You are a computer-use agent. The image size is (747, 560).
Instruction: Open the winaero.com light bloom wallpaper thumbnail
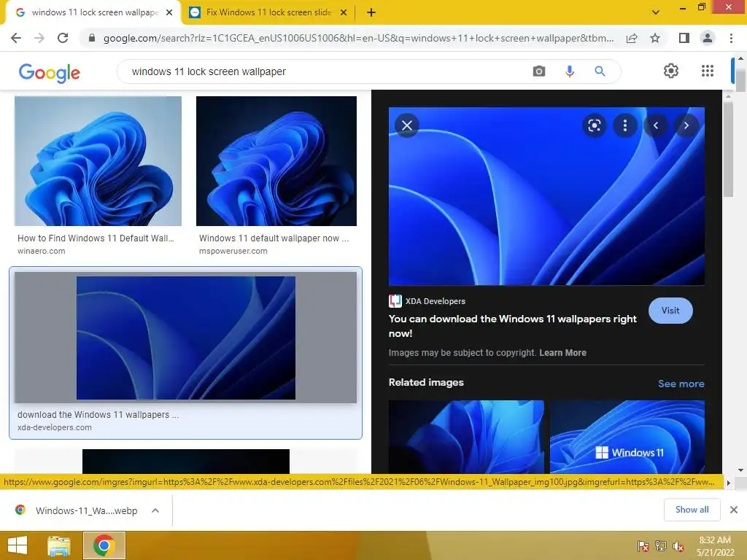coord(98,161)
